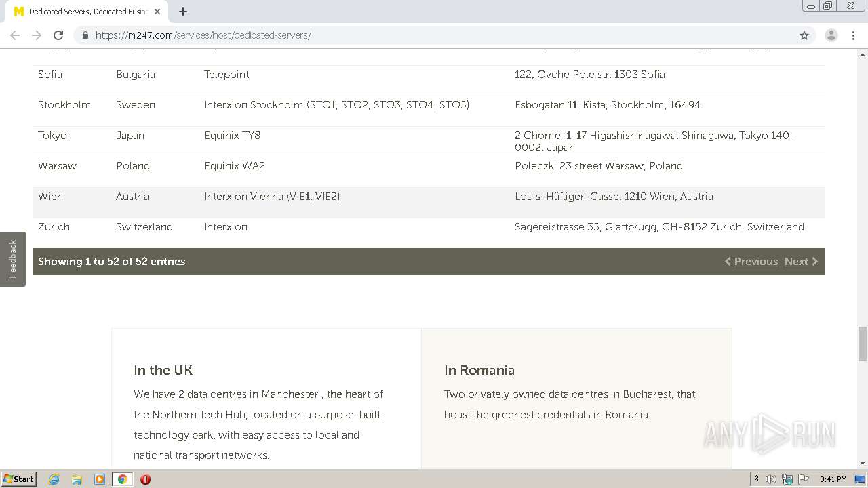
Task: Click Chrome icon in the taskbar
Action: click(122, 479)
